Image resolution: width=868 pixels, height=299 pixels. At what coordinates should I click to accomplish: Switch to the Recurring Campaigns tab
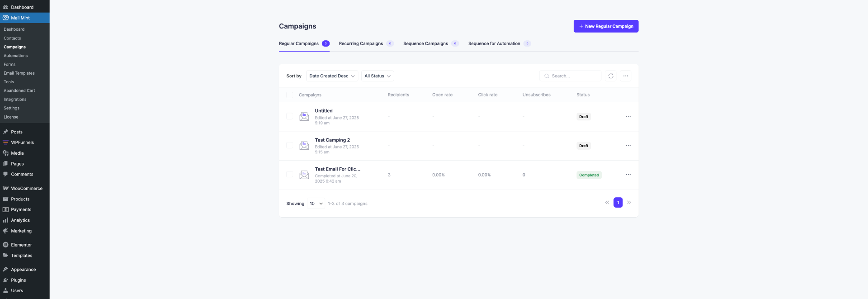366,44
